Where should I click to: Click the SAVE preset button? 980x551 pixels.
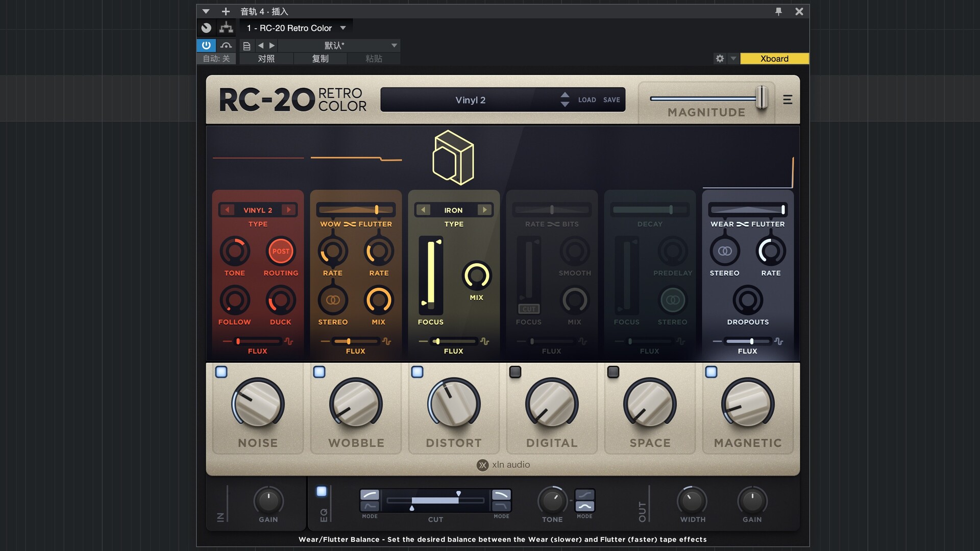pos(611,100)
